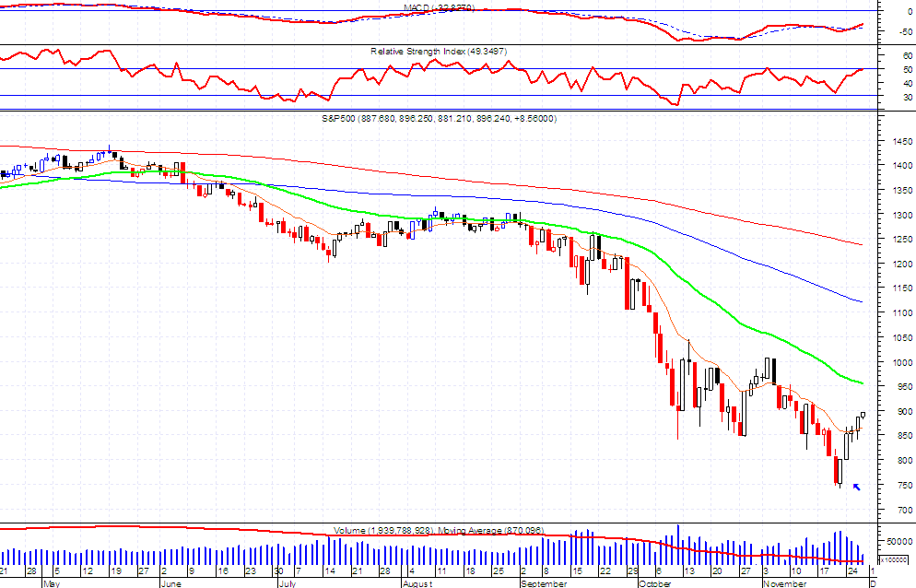Click date label 13 under October
The height and width of the screenshot is (588, 916).
click(689, 571)
